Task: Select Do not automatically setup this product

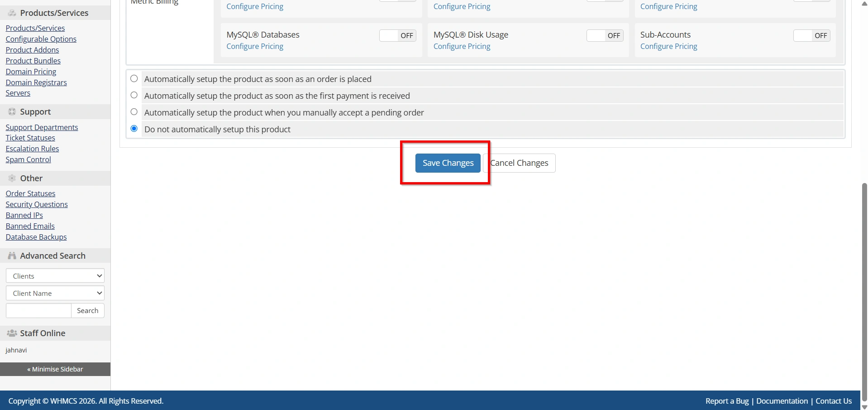Action: pos(134,129)
